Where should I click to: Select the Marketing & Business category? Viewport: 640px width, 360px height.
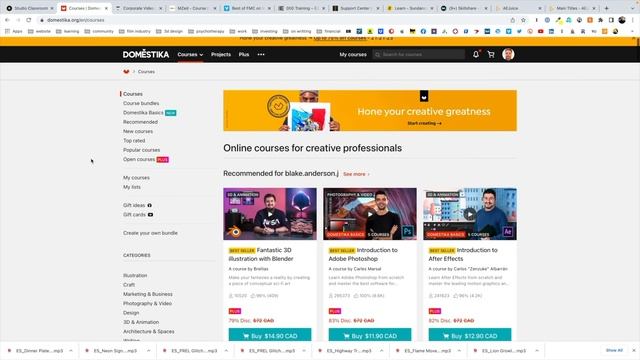tap(148, 294)
